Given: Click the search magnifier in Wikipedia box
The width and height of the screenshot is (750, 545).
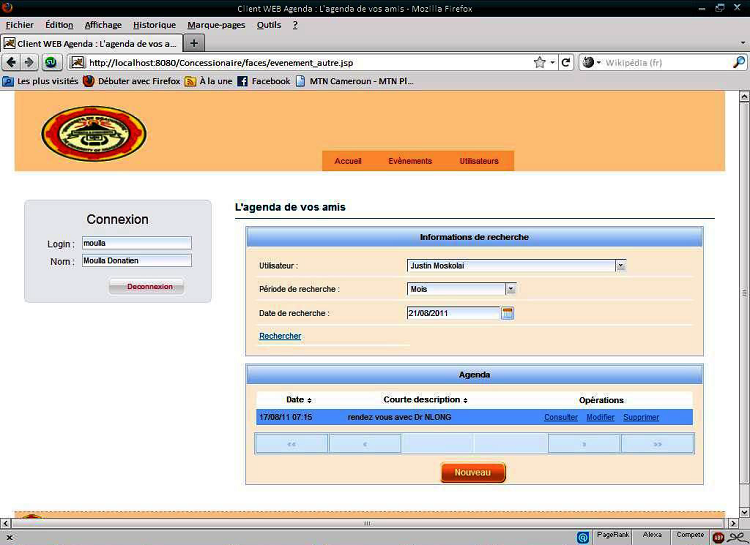Looking at the screenshot, I should click(x=740, y=62).
